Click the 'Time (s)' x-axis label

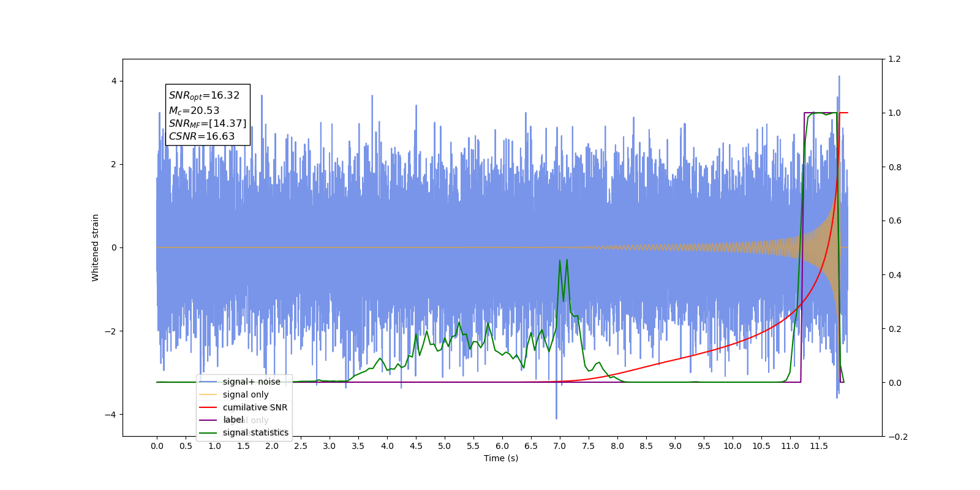point(501,458)
